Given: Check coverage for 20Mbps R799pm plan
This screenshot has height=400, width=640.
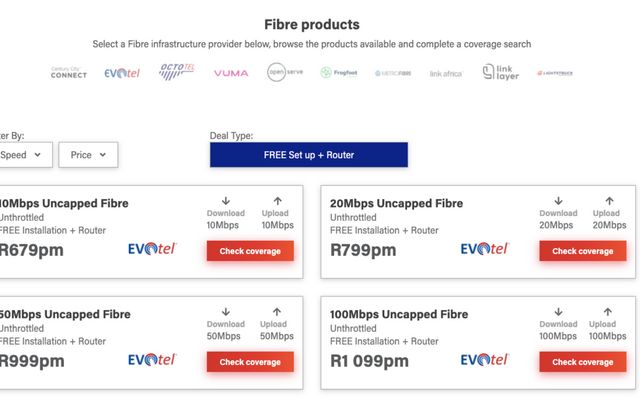Looking at the screenshot, I should 582,251.
